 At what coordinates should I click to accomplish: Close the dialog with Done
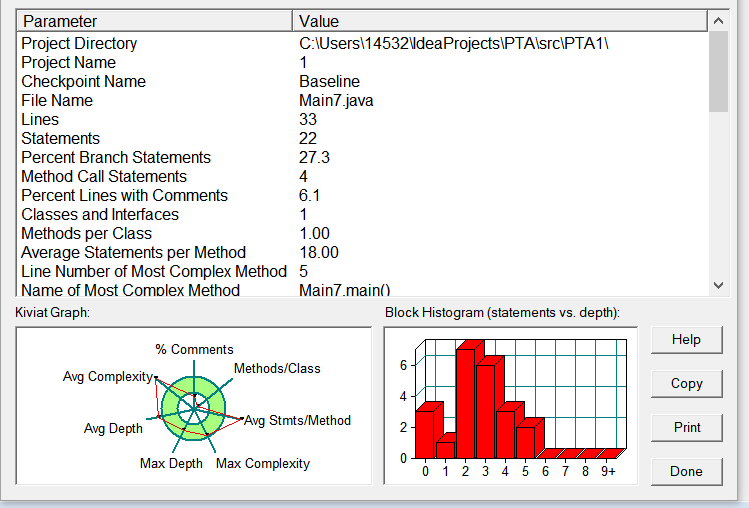pos(686,472)
